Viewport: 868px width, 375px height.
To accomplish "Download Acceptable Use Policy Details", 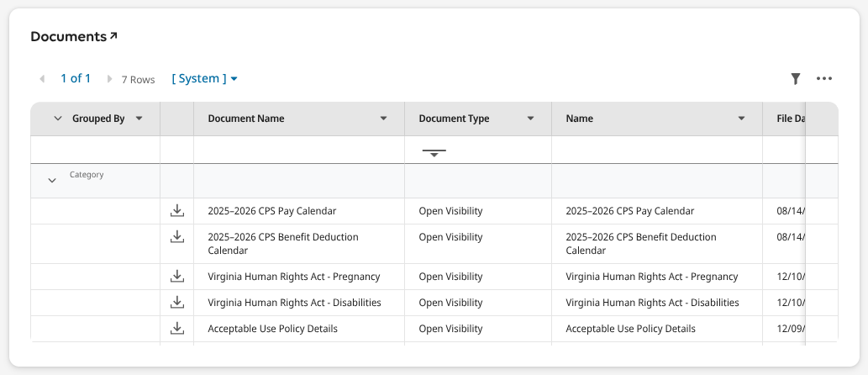I will (176, 328).
